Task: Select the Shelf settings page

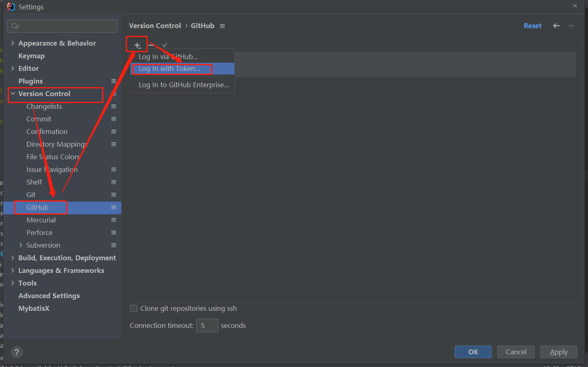Action: (34, 182)
